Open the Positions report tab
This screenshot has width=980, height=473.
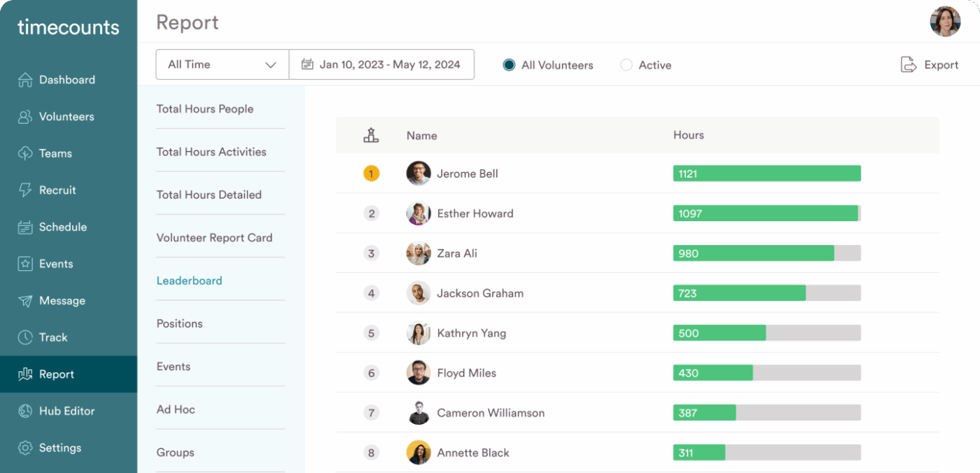pyautogui.click(x=179, y=323)
